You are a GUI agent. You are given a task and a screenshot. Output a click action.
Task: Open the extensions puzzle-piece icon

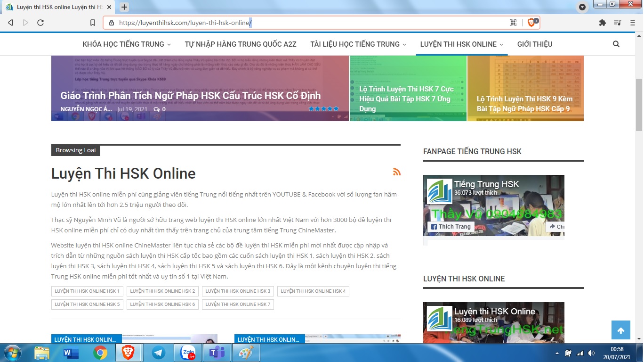point(602,23)
